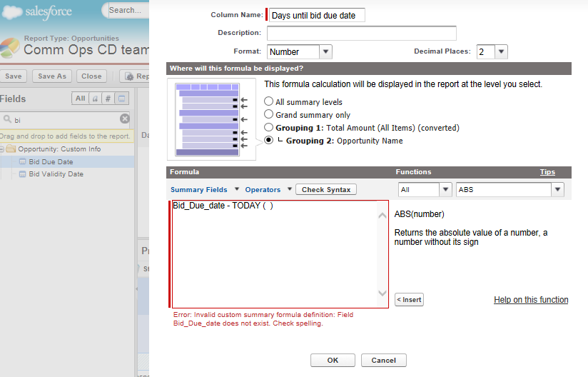This screenshot has height=377, width=588.
Task: Open Help on this function link
Action: click(x=531, y=300)
